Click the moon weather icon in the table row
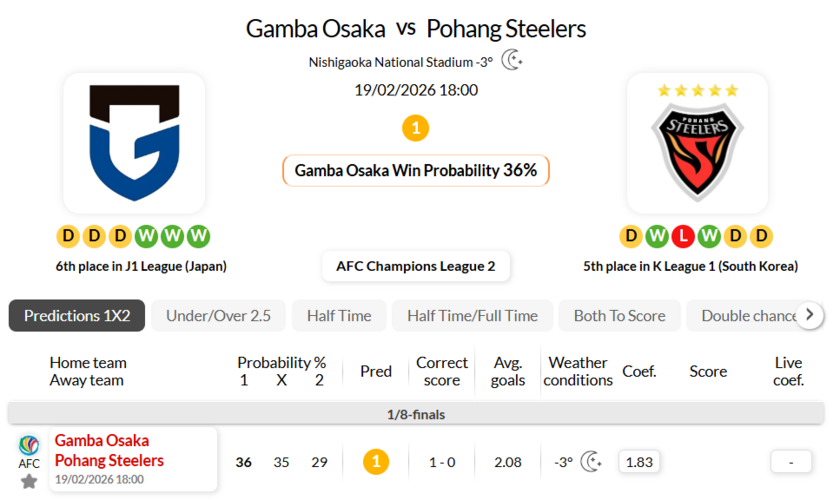 tap(591, 461)
